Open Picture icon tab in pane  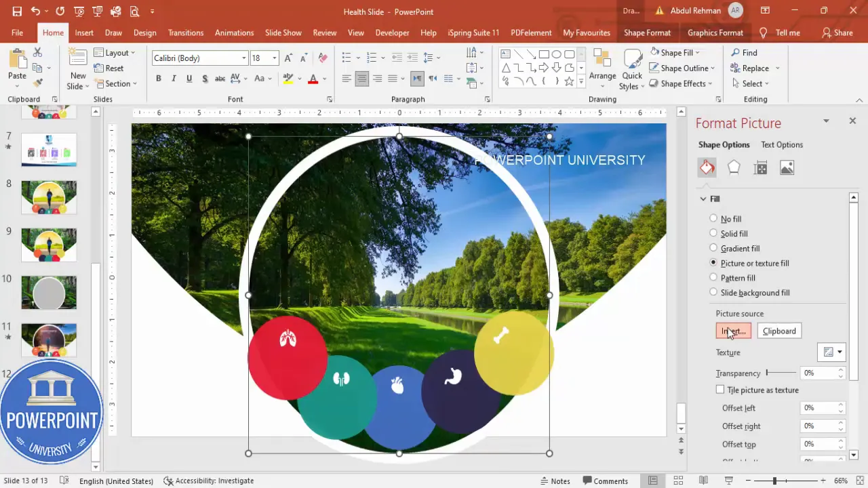tap(787, 167)
